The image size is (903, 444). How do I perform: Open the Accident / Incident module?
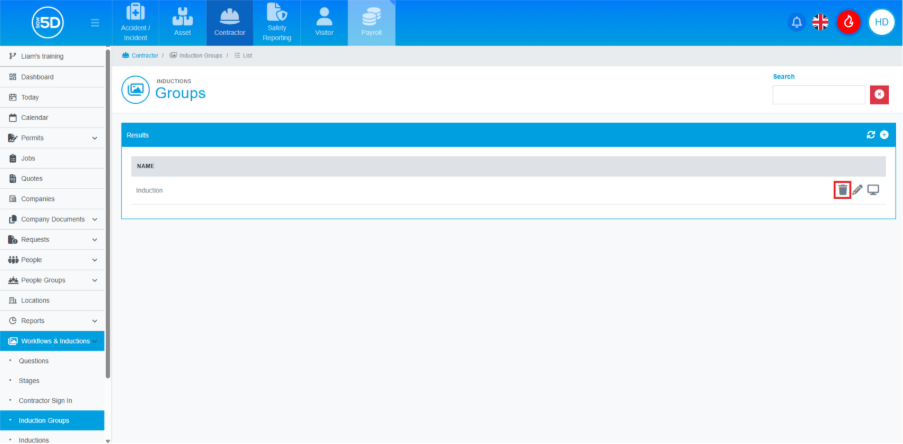(135, 23)
